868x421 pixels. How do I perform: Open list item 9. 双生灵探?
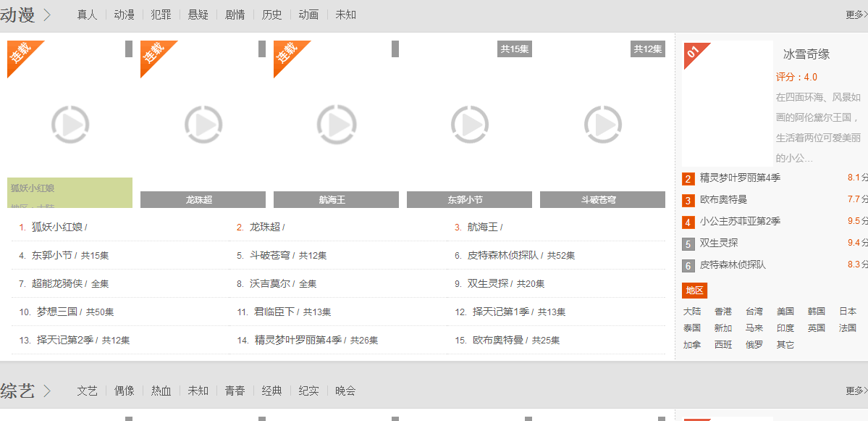pyautogui.click(x=488, y=283)
